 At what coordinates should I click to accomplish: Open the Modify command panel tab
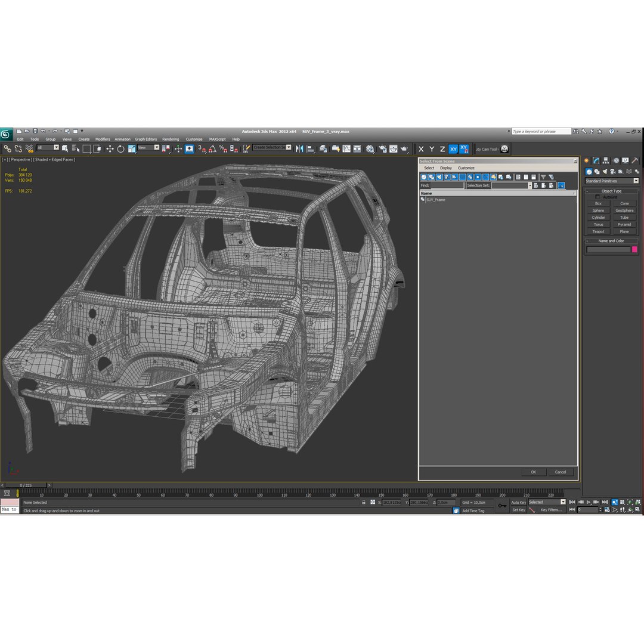click(x=596, y=160)
